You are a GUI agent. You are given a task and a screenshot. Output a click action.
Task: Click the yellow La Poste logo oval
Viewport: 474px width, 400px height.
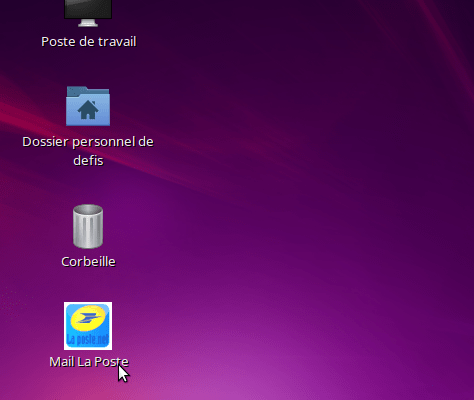point(88,318)
